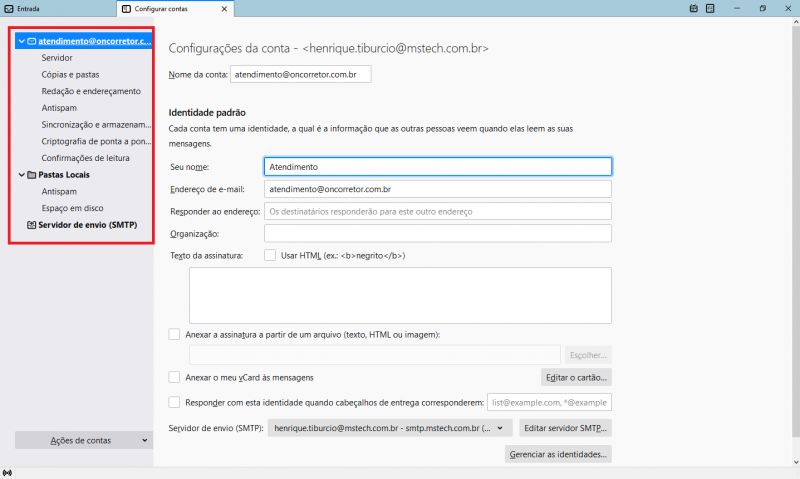Click the scrollbar down arrow
Screen dimensions: 800x479
coord(796,462)
